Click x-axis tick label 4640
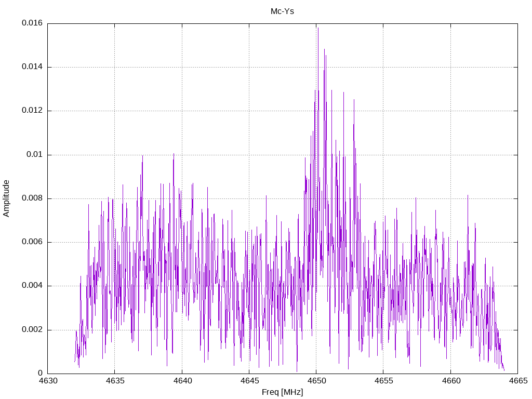Image resolution: width=532 pixels, height=399 pixels. (x=182, y=381)
